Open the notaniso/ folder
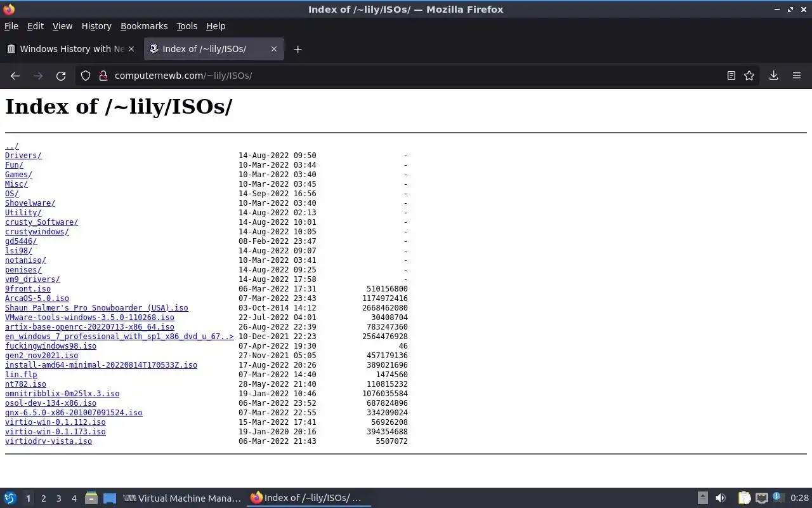This screenshot has width=812, height=508. [25, 260]
